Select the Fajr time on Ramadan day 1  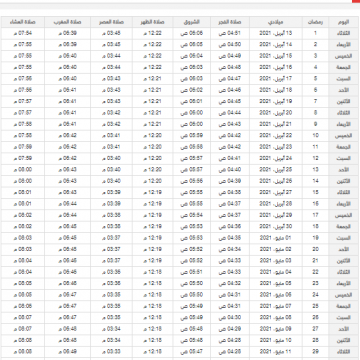[x=230, y=33]
